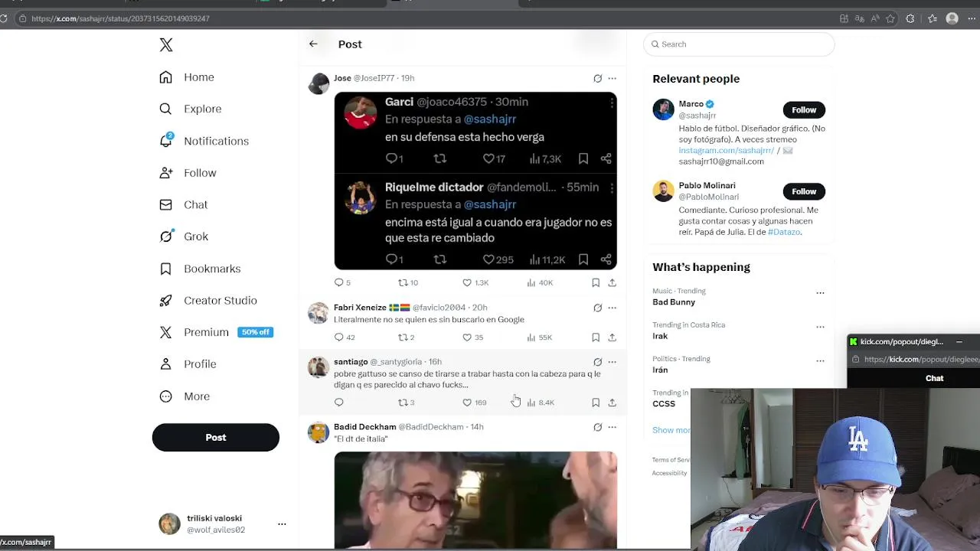Open the Irak trending topic
Screen dimensions: 980x551
coord(660,336)
